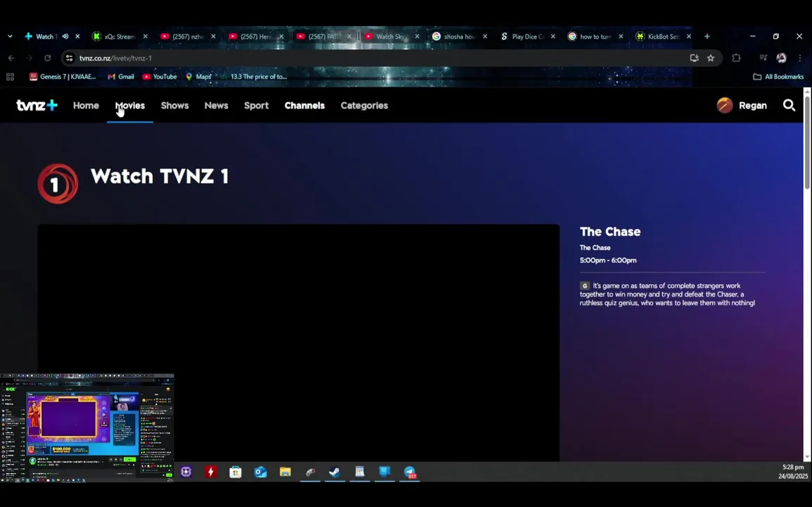This screenshot has width=812, height=507.
Task: Open Outlook from the taskbar
Action: tap(260, 472)
